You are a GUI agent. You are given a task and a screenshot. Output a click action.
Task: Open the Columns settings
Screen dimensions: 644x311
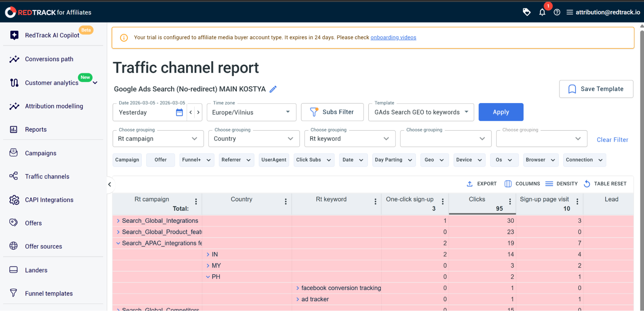tap(522, 184)
